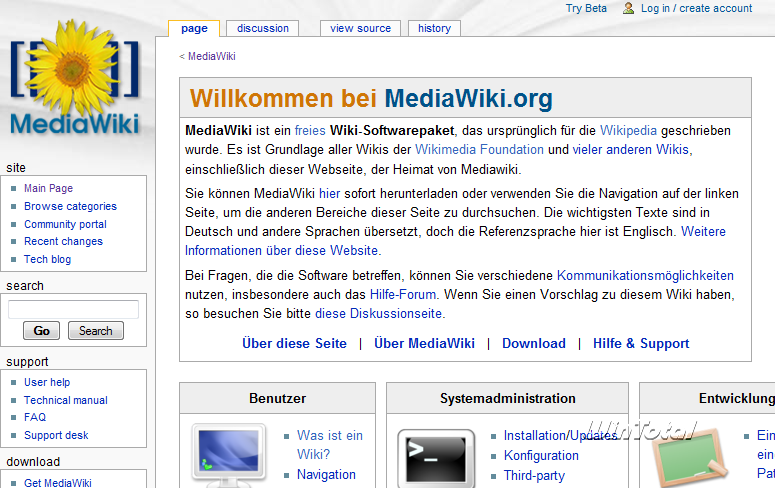Click 'Was ist ein Wiki?' under Benutzer
Screen dimensions: 775x488
[x=330, y=445]
